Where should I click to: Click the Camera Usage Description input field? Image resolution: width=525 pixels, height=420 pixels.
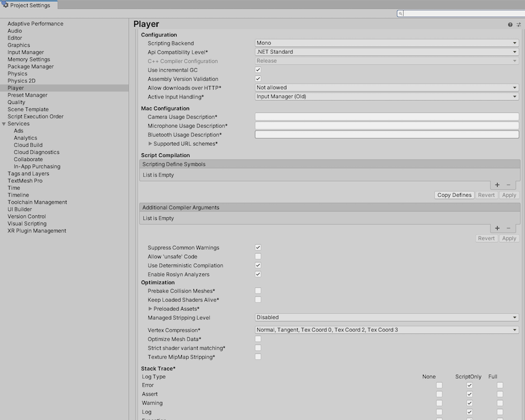pos(387,118)
